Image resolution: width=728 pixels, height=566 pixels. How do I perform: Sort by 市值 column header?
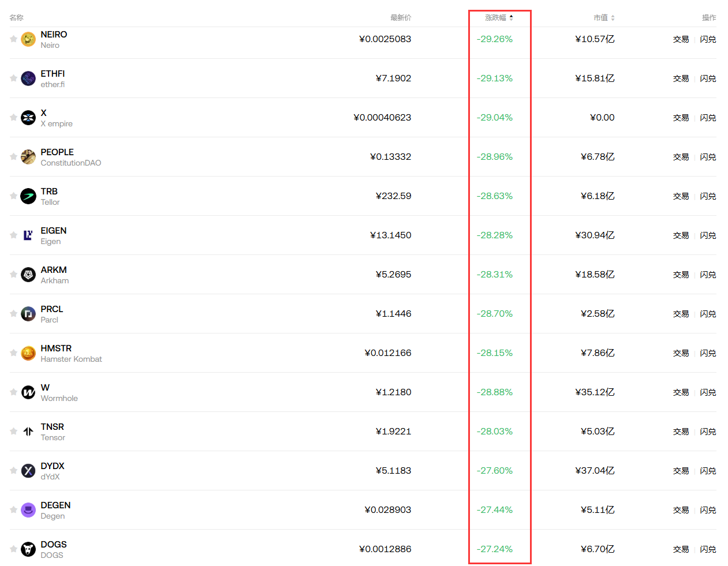pyautogui.click(x=604, y=18)
